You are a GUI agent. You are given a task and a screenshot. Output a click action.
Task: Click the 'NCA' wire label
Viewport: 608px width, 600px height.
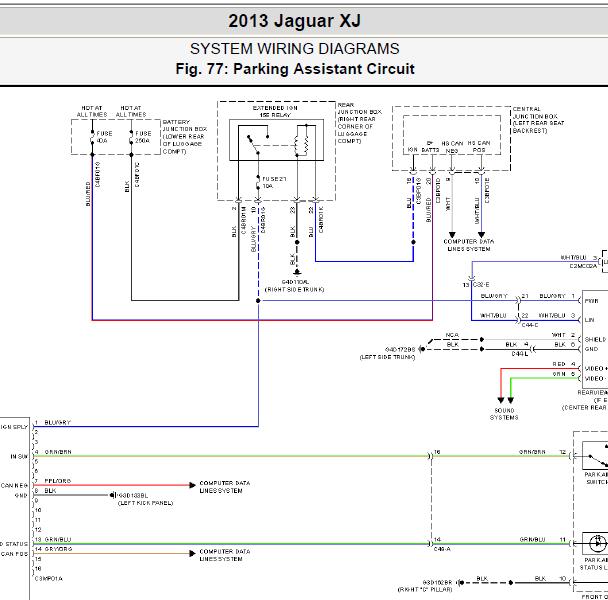click(x=452, y=335)
